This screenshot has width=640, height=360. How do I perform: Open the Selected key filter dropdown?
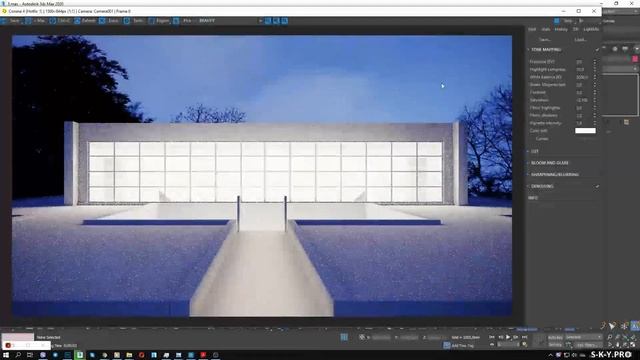[583, 338]
